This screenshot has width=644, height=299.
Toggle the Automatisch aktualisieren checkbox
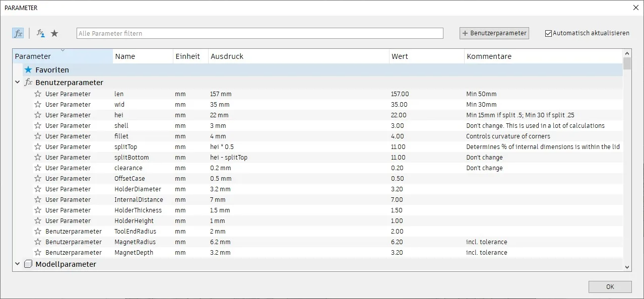click(x=548, y=33)
